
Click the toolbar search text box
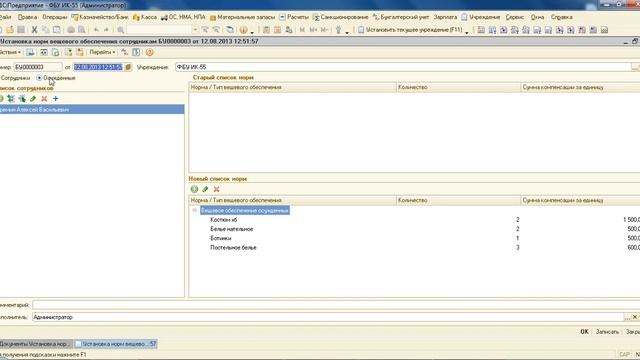[159, 30]
